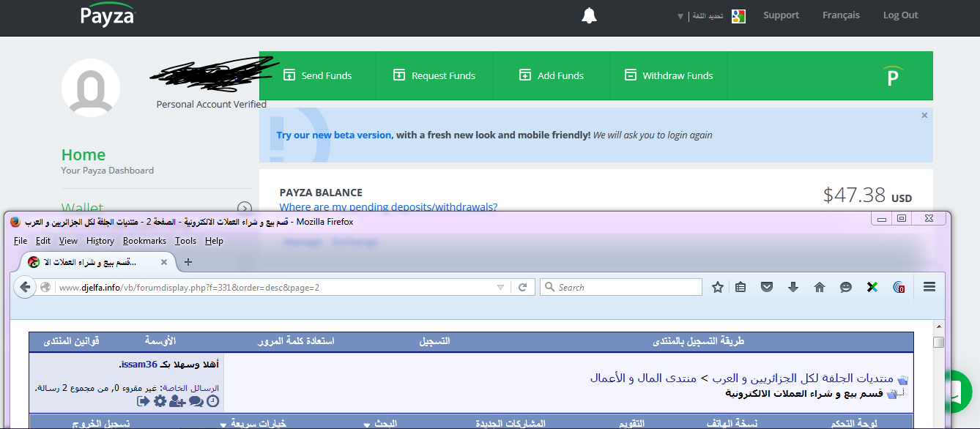
Task: Click the site identity globe icon
Action: (45, 288)
